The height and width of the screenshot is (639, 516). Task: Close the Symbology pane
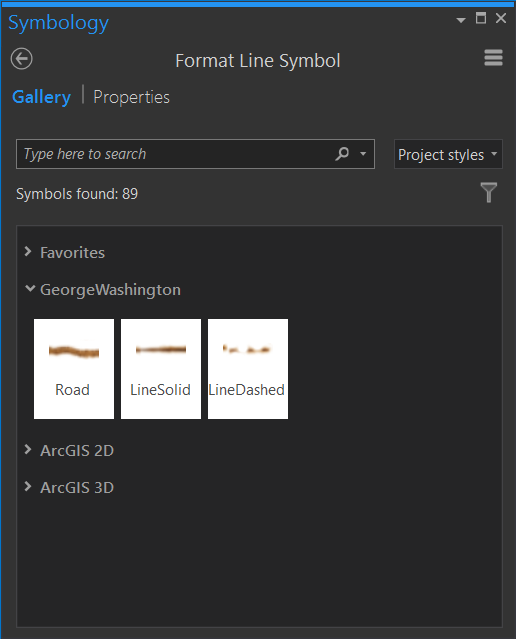[501, 18]
